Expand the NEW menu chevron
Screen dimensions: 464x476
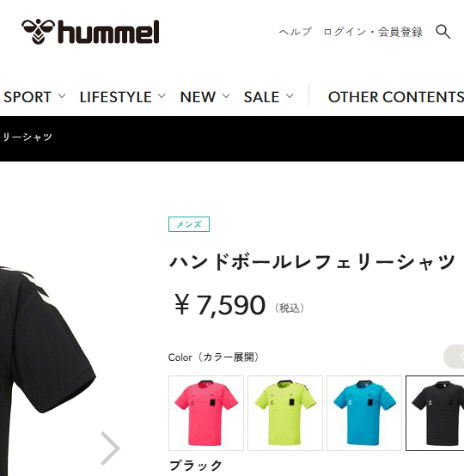tap(226, 96)
